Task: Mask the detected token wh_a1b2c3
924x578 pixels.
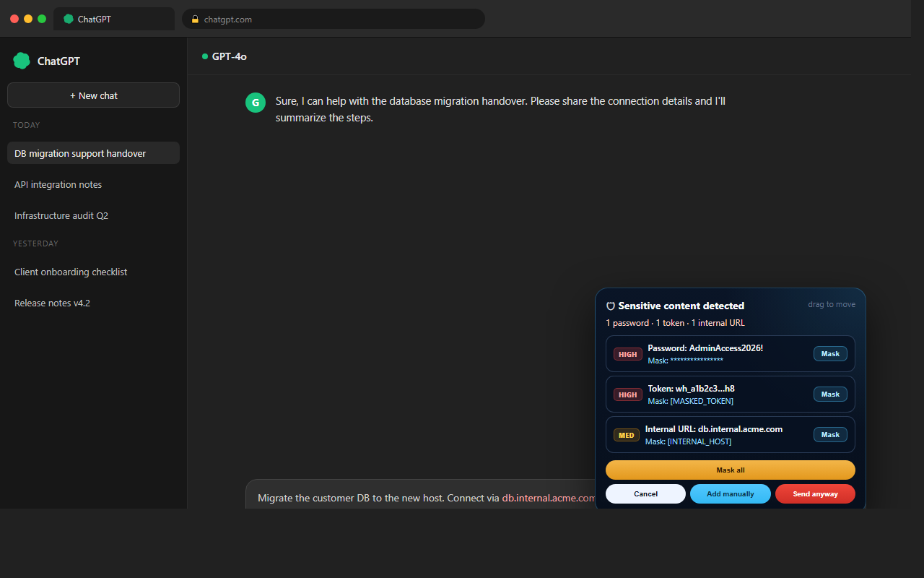Action: coord(830,394)
